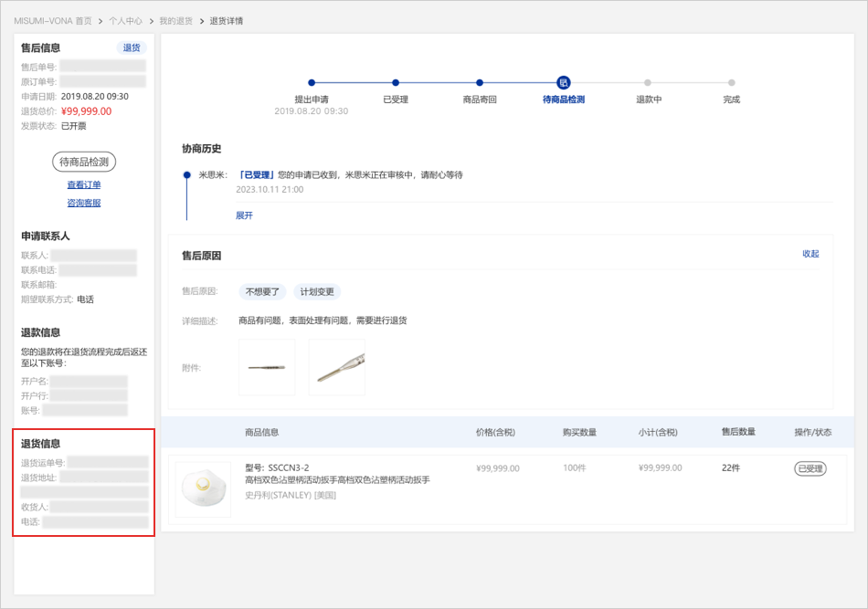This screenshot has width=868, height=609.
Task: Click the 待商品检测 current step icon
Action: tap(564, 83)
